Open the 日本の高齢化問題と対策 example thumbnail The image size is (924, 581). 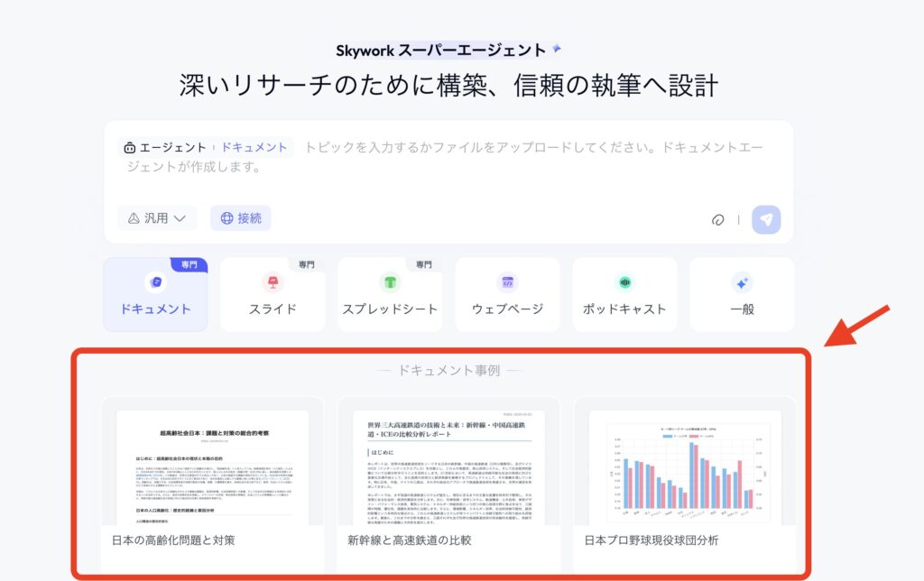pyautogui.click(x=213, y=467)
